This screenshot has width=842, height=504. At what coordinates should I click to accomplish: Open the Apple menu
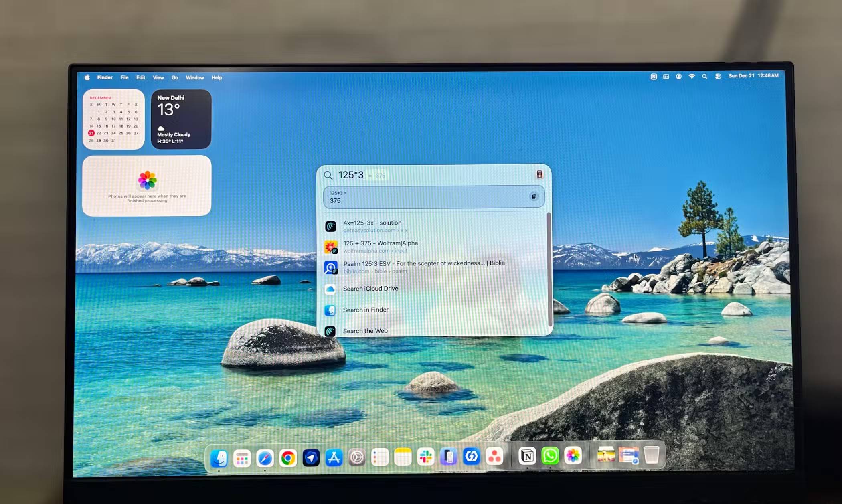[87, 77]
